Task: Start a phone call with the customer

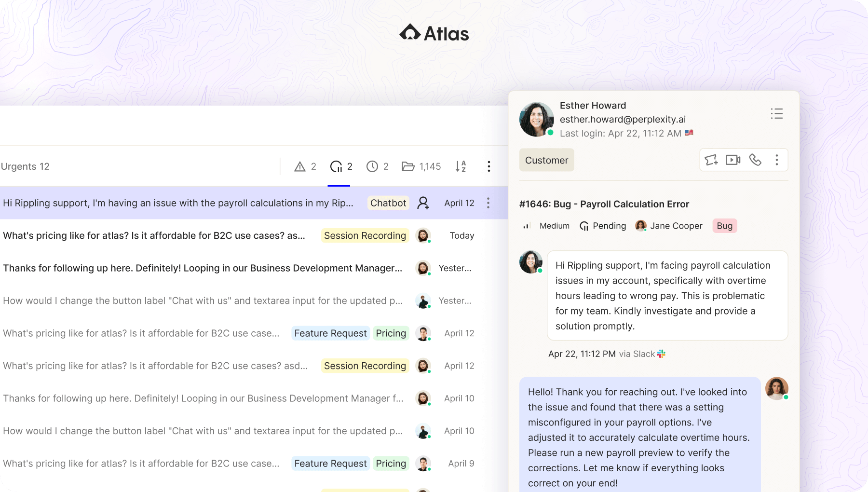Action: [755, 160]
